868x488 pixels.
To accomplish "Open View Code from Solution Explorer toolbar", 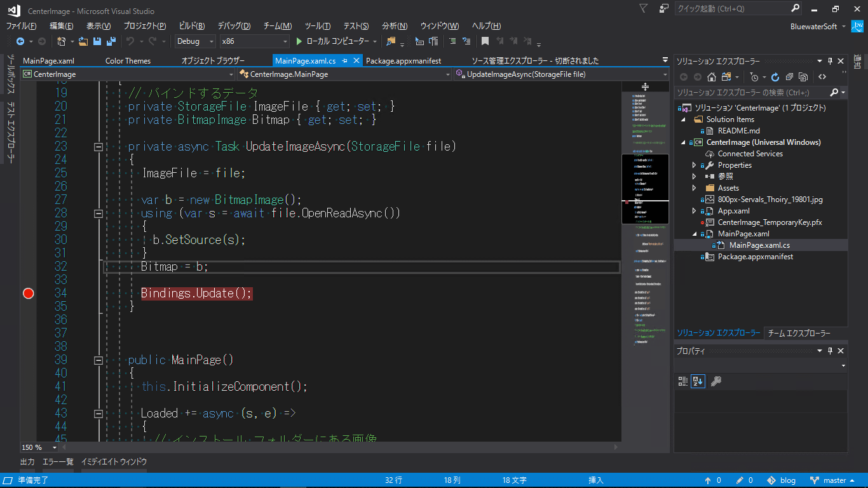I will click(822, 77).
